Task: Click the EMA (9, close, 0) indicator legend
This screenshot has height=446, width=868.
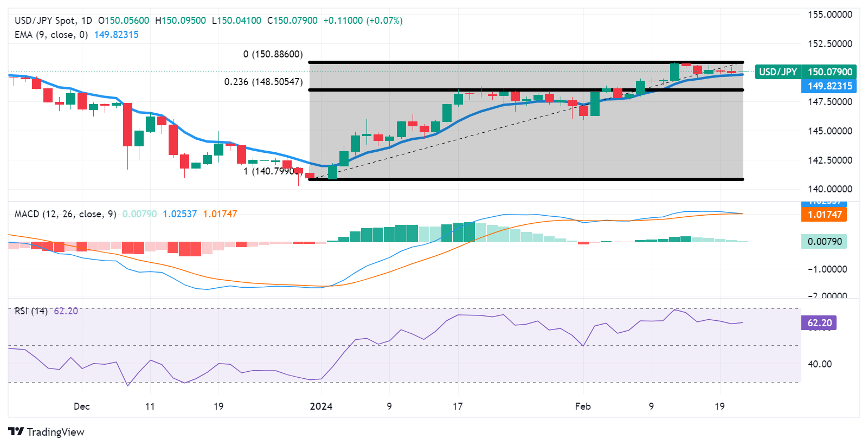Action: pos(51,35)
